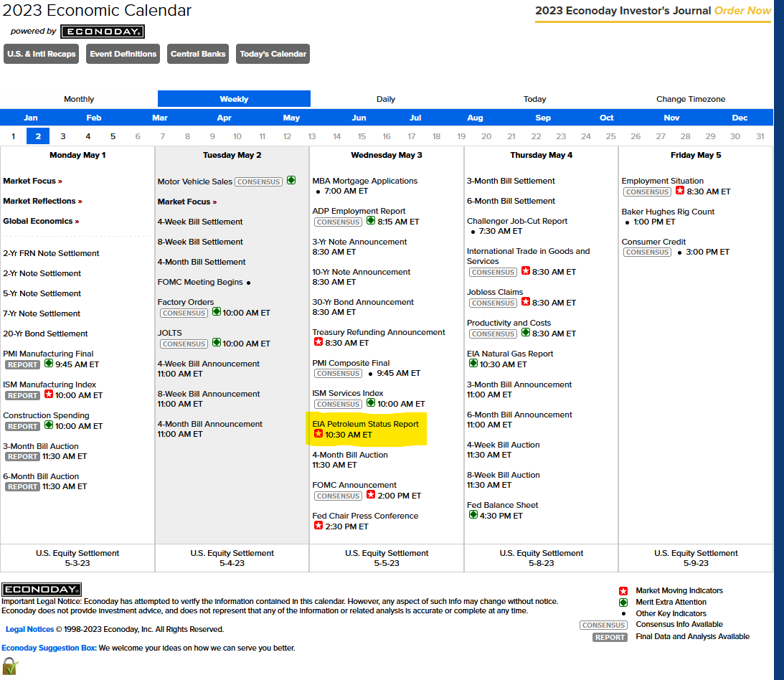Viewport: 784px width, 680px height.
Task: Click REPORT badge for 6-Month Bill Auction
Action: point(22,486)
